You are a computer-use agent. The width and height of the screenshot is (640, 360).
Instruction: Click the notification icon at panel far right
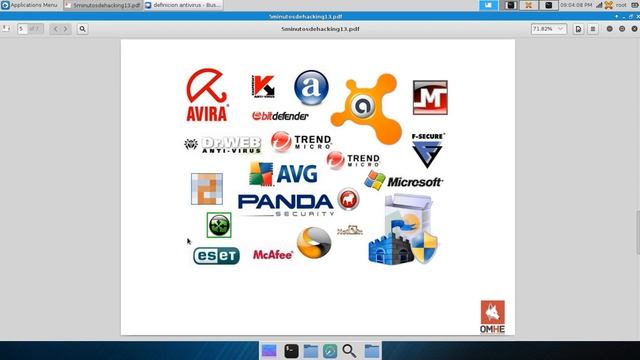634,5
